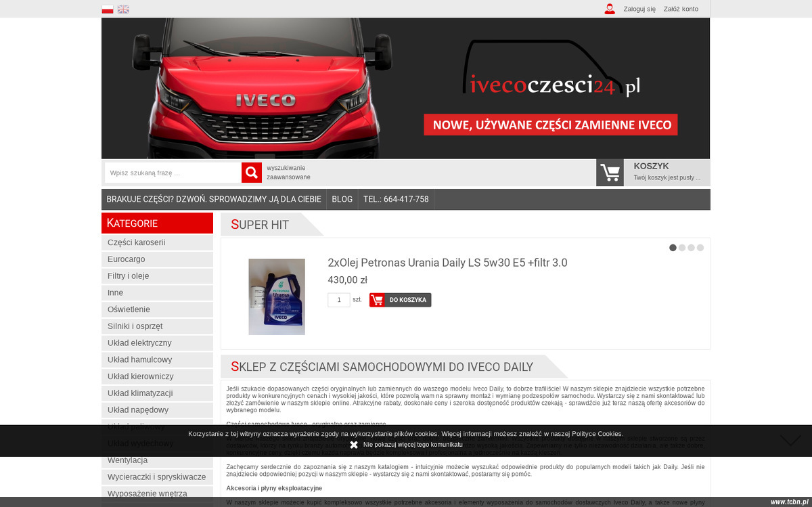Open 'Brakuje części? Dzwoń' menu item

214,199
